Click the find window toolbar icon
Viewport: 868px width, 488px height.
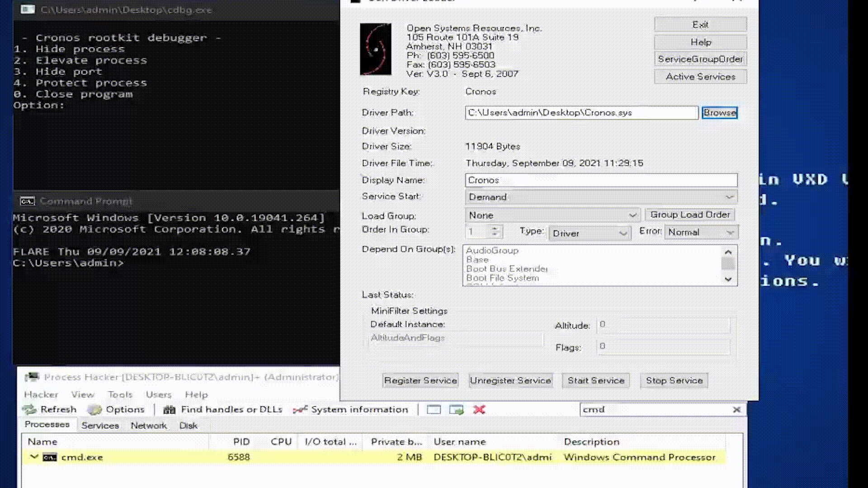434,410
